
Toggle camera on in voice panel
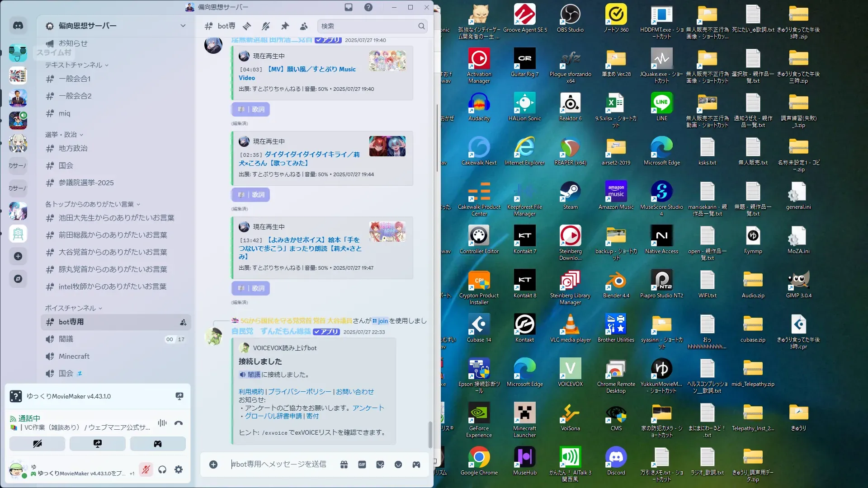tap(38, 444)
